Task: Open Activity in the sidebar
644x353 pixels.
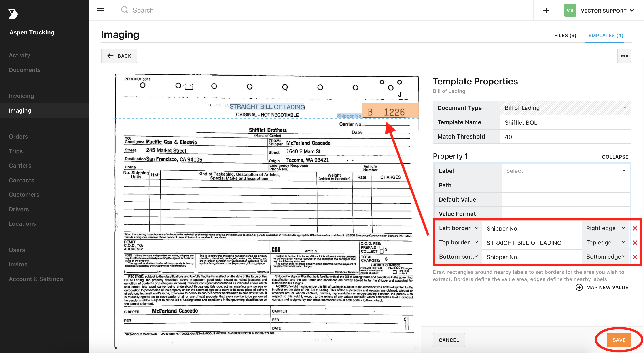Action: 19,55
